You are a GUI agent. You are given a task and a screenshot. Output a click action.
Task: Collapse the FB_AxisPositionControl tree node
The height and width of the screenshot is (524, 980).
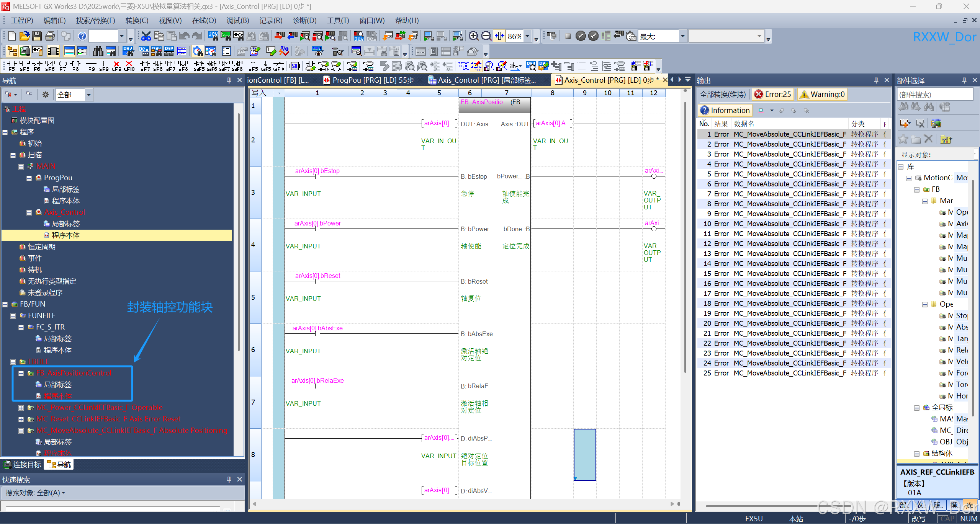coord(21,373)
